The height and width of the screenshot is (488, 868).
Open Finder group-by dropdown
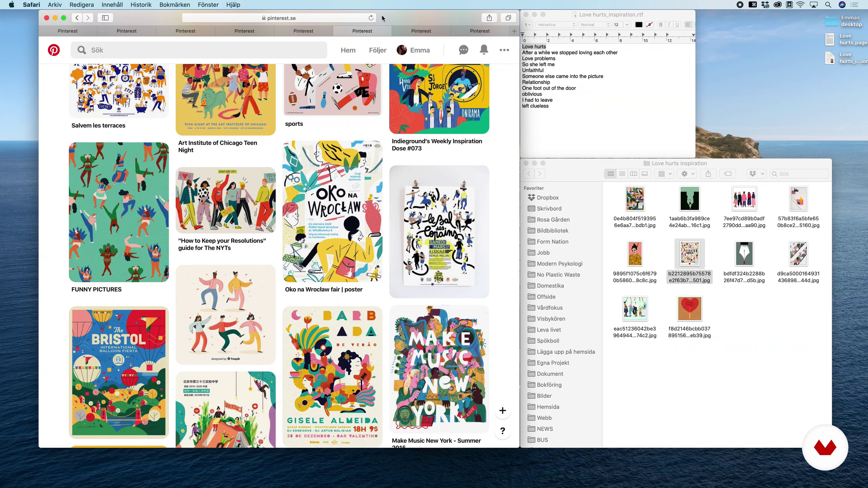point(665,174)
